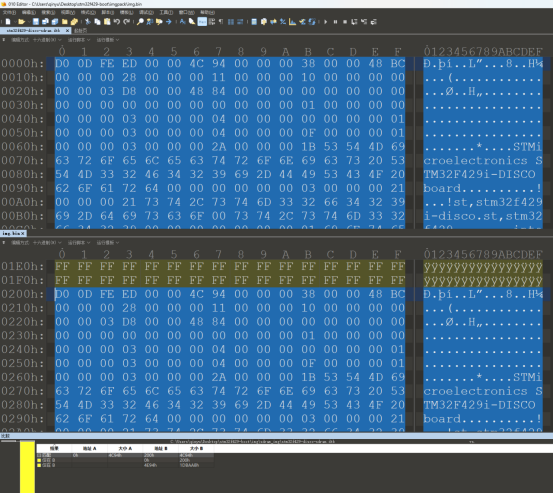Click the Undo arrow icon

(117, 22)
